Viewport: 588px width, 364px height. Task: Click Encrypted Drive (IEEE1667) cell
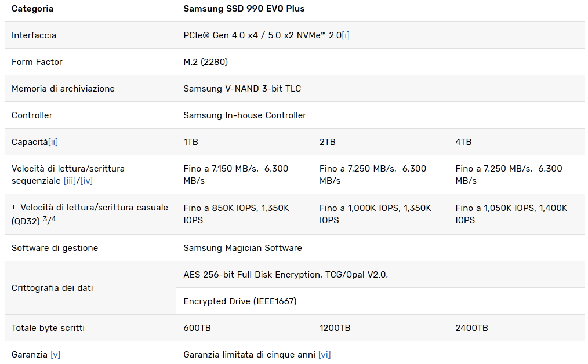[x=240, y=301]
